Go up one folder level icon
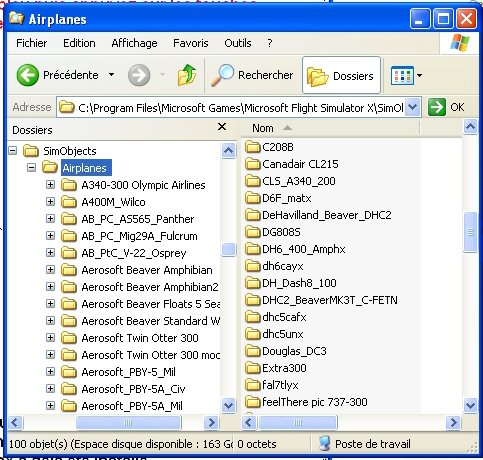Screen dimensions: 483x460 pyautogui.click(x=187, y=75)
